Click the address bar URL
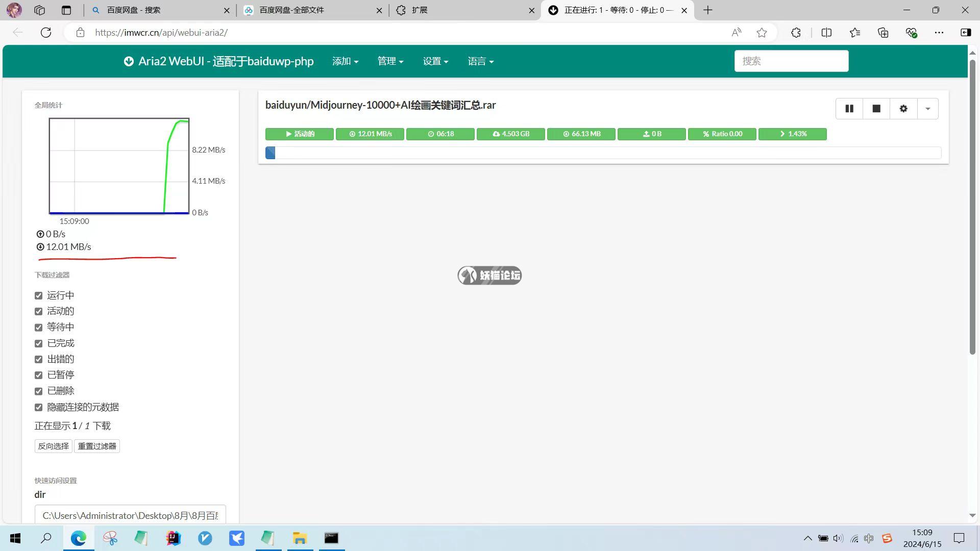The image size is (980, 551). tap(161, 33)
